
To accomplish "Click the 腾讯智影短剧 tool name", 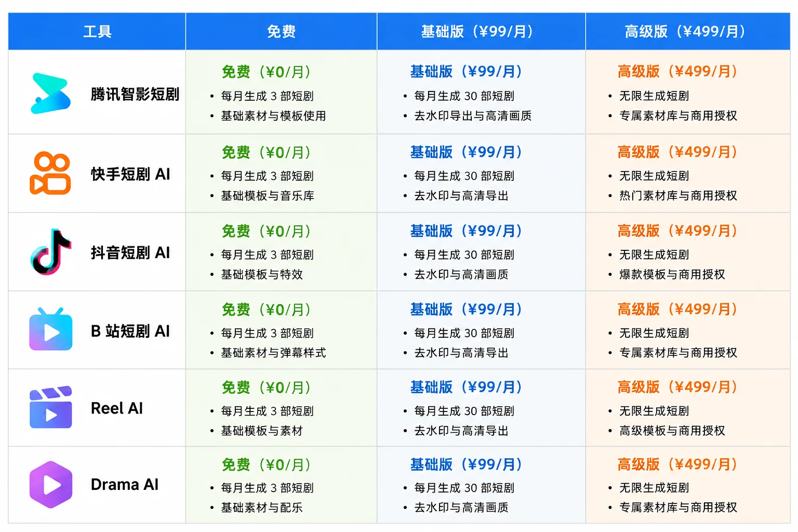I will [135, 94].
